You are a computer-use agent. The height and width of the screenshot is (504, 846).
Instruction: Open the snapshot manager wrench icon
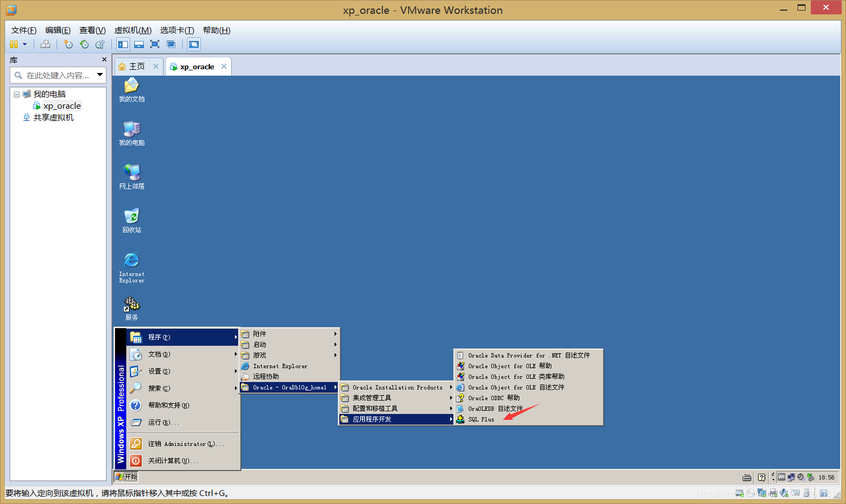click(x=100, y=44)
